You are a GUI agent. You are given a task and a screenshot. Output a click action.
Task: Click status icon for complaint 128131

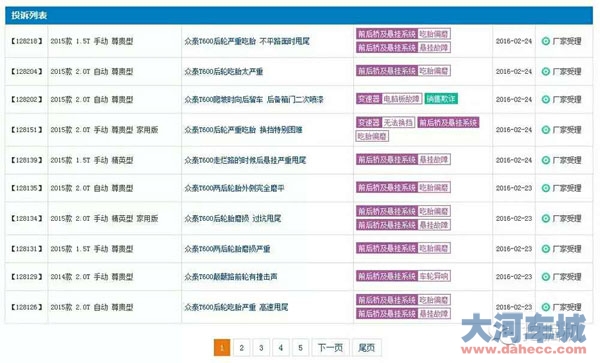[546, 249]
